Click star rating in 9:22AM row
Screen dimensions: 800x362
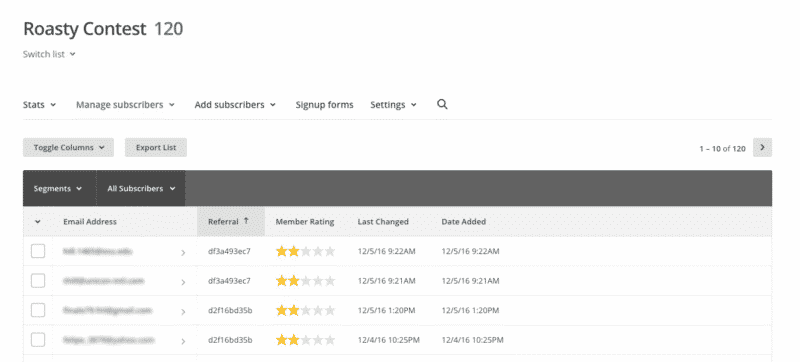tap(305, 251)
